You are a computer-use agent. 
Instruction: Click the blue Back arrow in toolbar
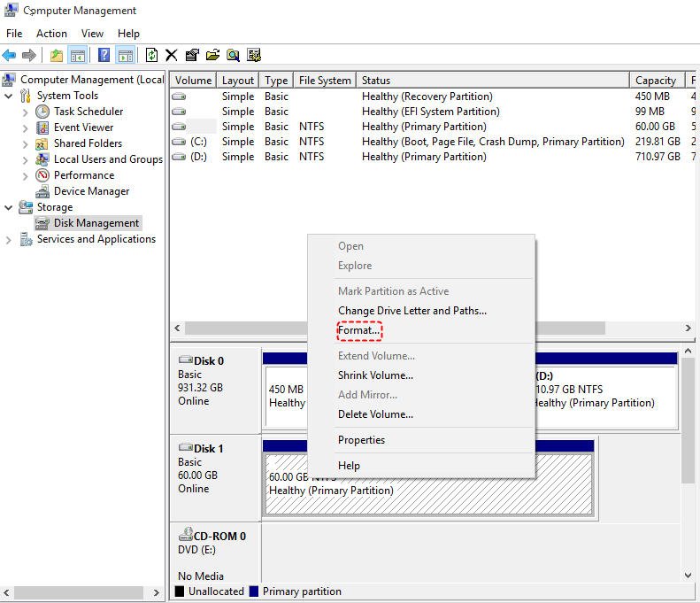[10, 55]
